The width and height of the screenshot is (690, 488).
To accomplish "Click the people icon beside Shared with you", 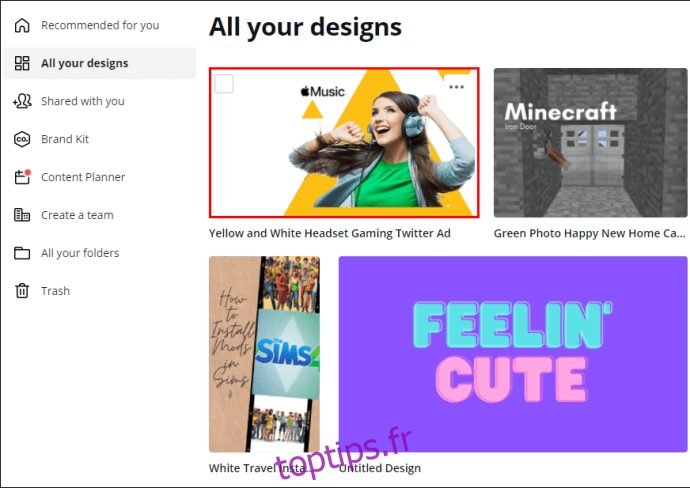I will tap(22, 101).
